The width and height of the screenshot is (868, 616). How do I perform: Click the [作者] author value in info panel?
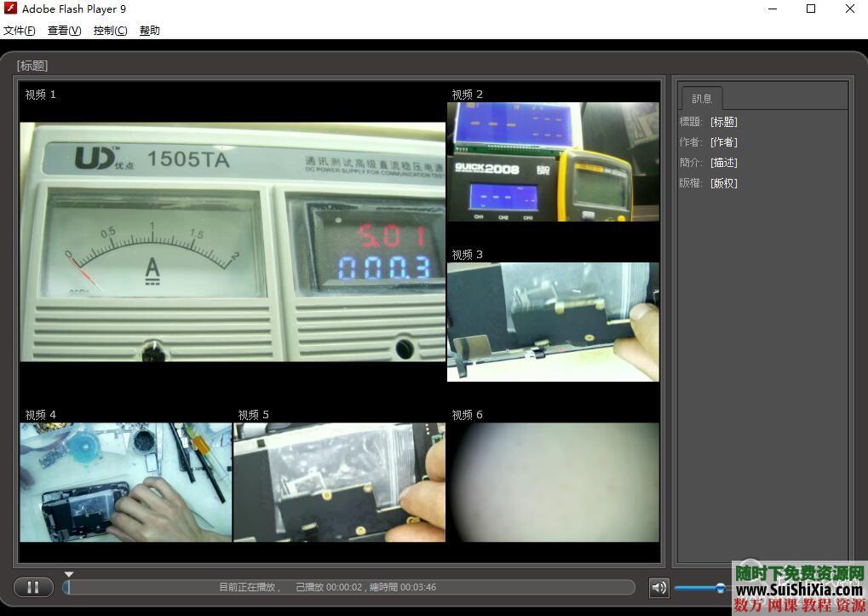(x=724, y=142)
